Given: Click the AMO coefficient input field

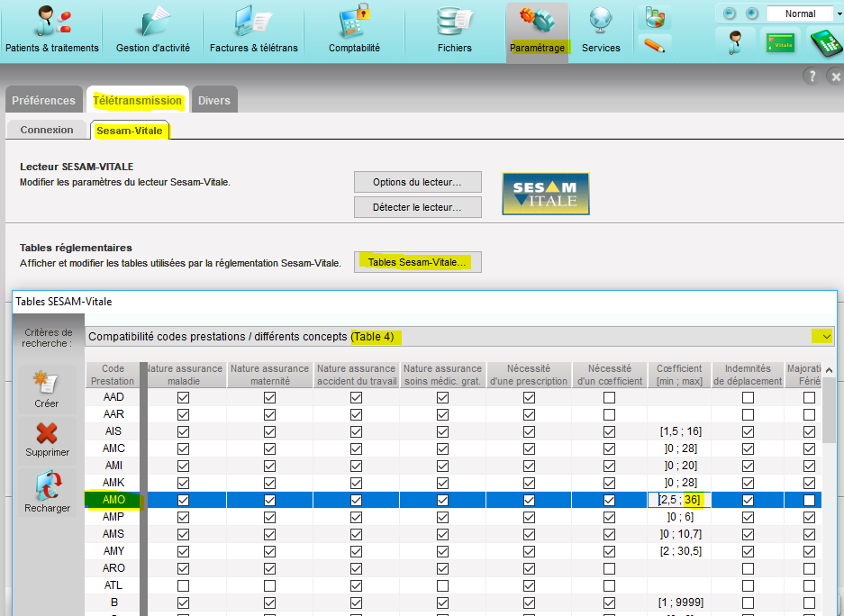Looking at the screenshot, I should [x=678, y=500].
